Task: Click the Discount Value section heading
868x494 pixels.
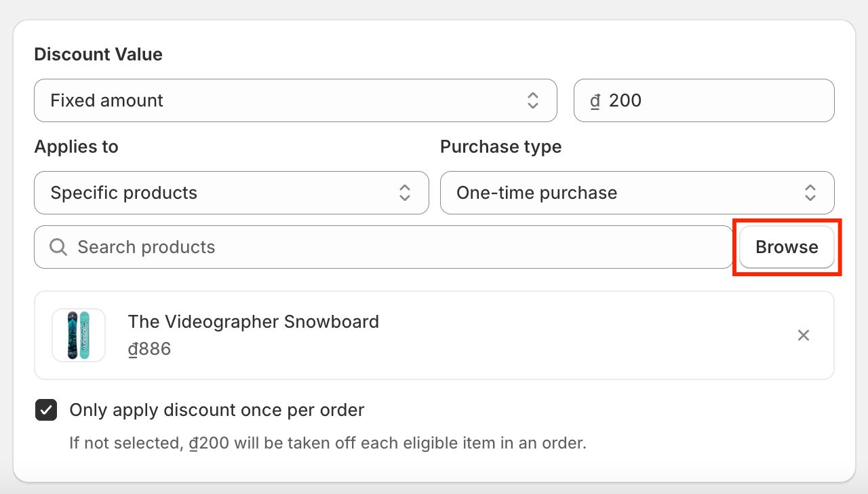Action: [98, 54]
